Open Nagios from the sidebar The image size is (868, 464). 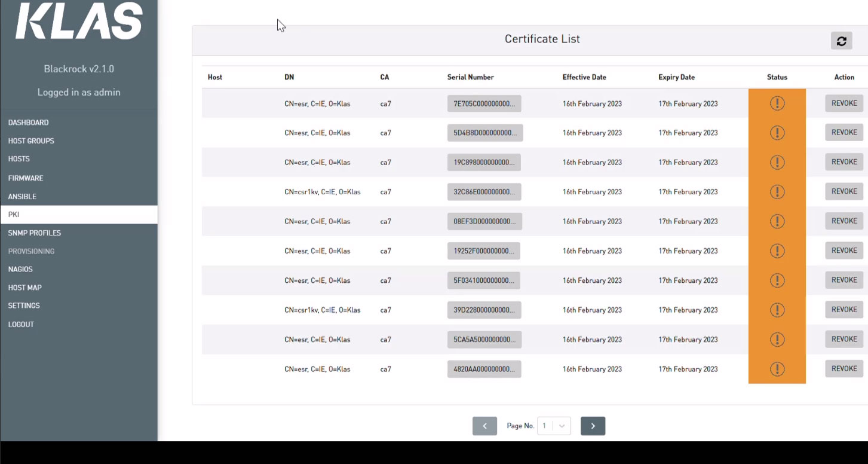20,270
